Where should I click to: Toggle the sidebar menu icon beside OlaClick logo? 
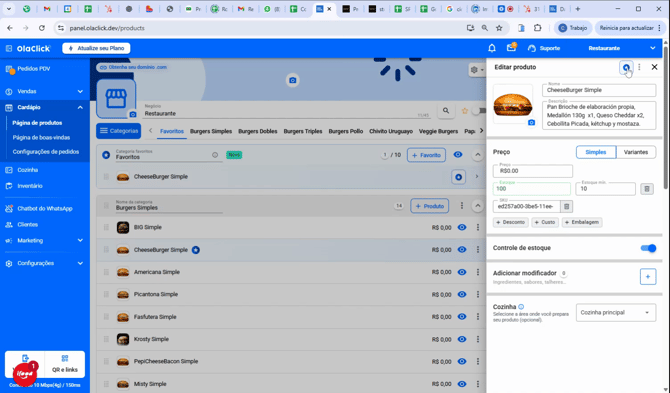click(9, 48)
